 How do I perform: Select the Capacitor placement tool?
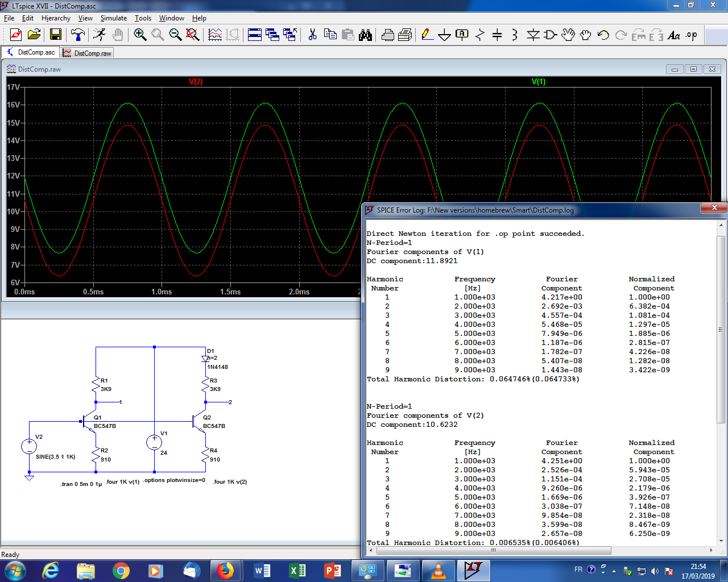coord(497,35)
